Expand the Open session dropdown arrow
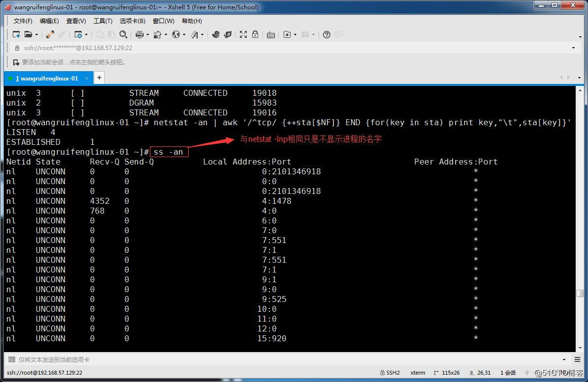Image resolution: width=588 pixels, height=382 pixels. coord(36,35)
